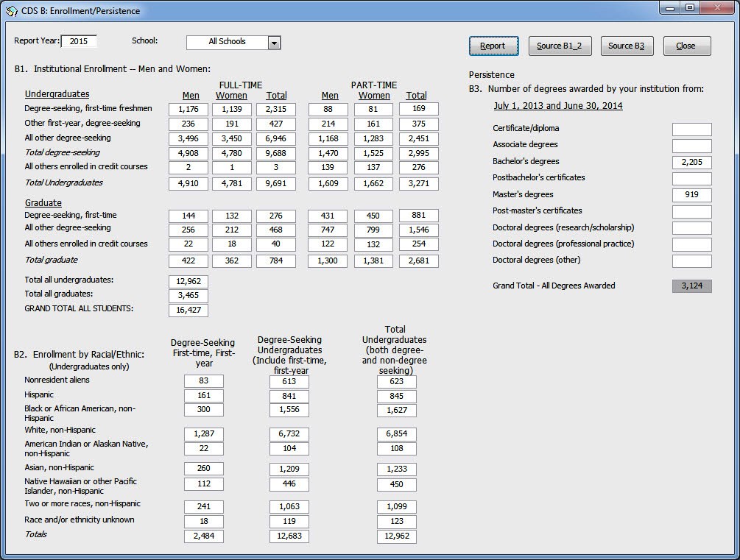Viewport: 740px width, 560px height.
Task: Click the Doctoral degrees (other) field
Action: 692,261
